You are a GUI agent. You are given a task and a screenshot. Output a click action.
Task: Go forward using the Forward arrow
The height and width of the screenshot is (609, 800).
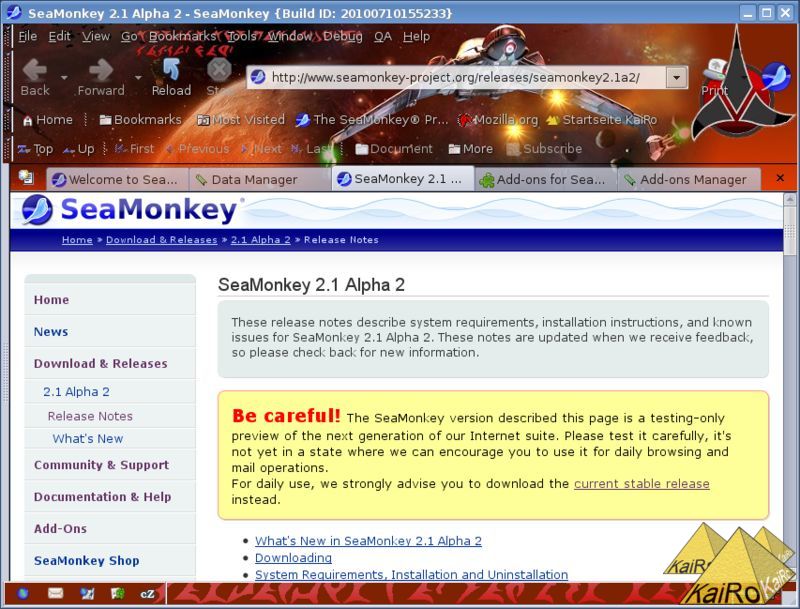pyautogui.click(x=101, y=77)
